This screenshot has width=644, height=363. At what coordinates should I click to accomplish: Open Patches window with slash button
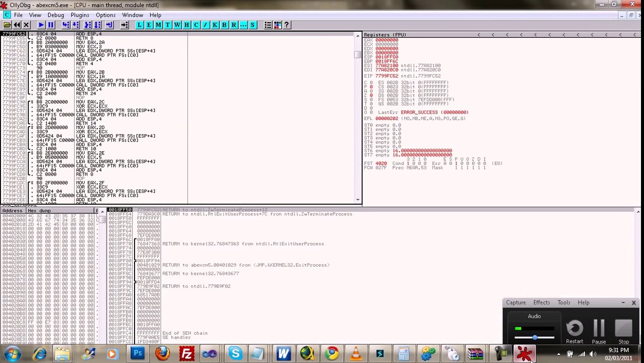pos(205,25)
